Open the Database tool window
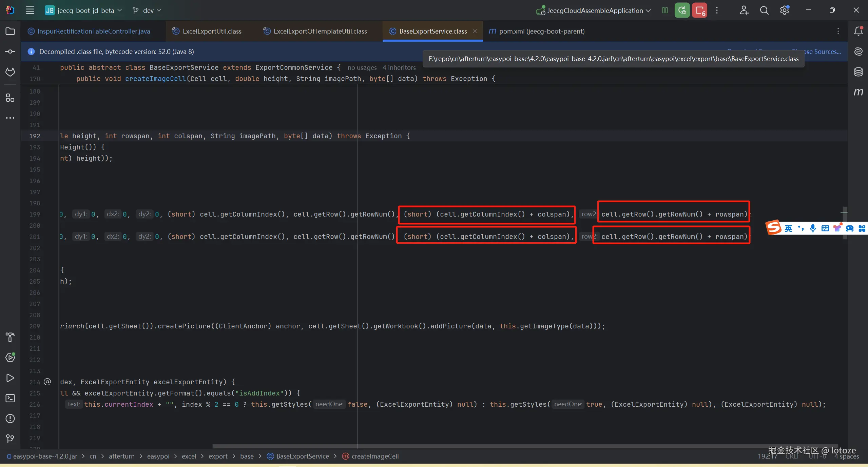Screen dimensions: 868x467 click(858, 72)
